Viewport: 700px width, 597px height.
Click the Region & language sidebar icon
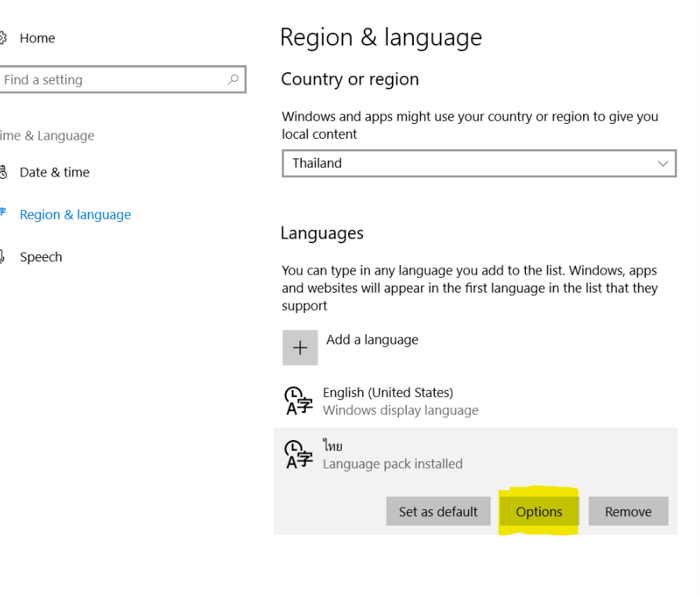coord(2,211)
